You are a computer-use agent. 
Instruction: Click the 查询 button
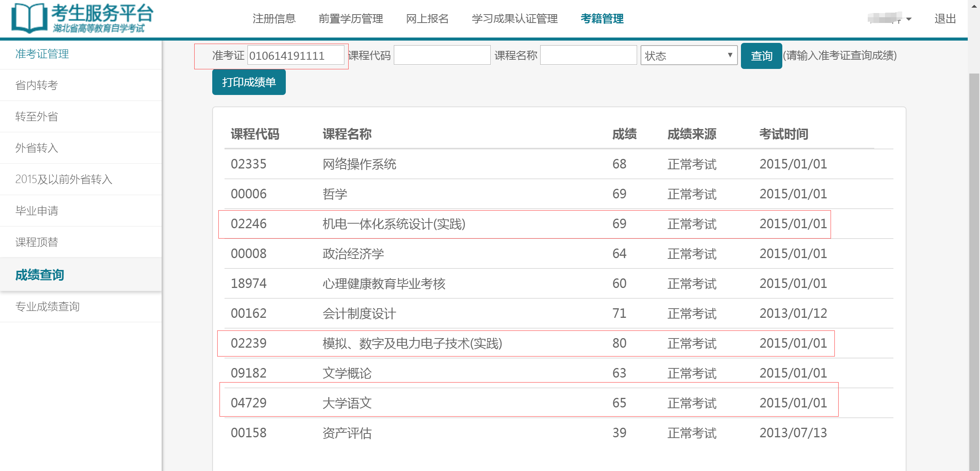pyautogui.click(x=761, y=56)
